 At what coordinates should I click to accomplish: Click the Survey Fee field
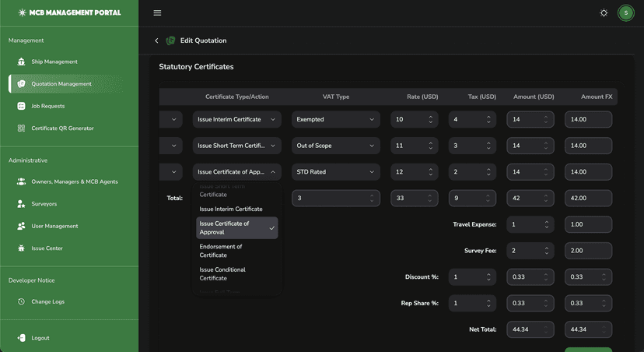click(530, 251)
